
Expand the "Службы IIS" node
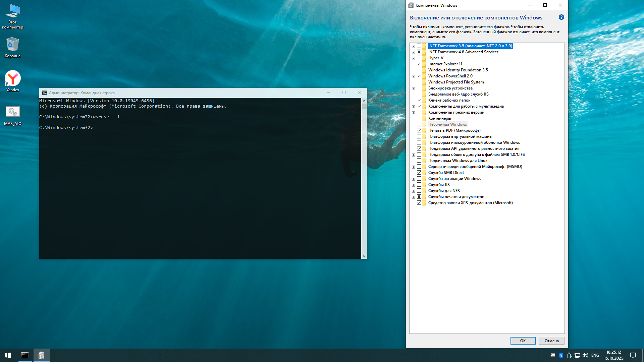click(x=413, y=184)
